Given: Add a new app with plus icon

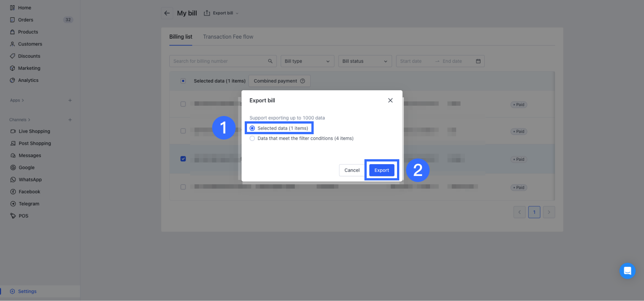Looking at the screenshot, I should point(70,100).
